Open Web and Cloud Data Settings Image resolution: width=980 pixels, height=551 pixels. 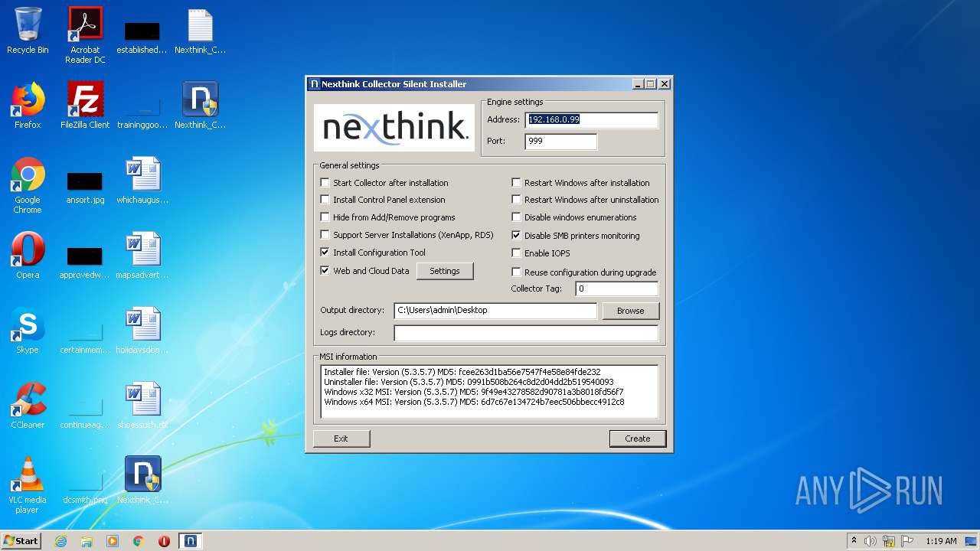(445, 271)
